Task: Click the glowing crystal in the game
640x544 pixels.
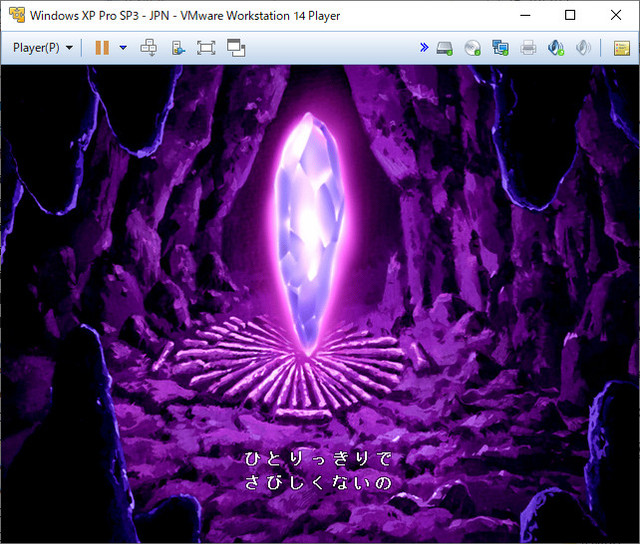Action: point(309,233)
